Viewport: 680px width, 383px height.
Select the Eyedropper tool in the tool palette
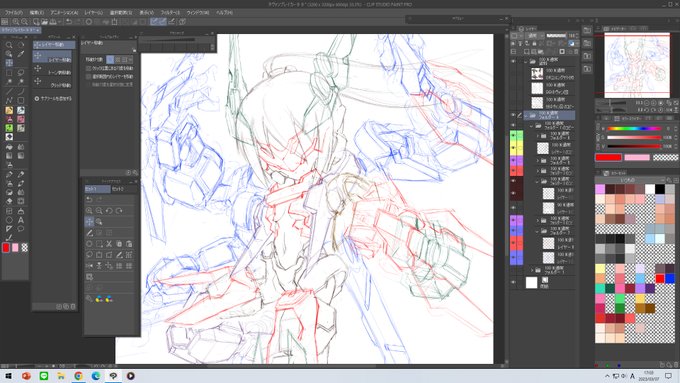pos(20,54)
